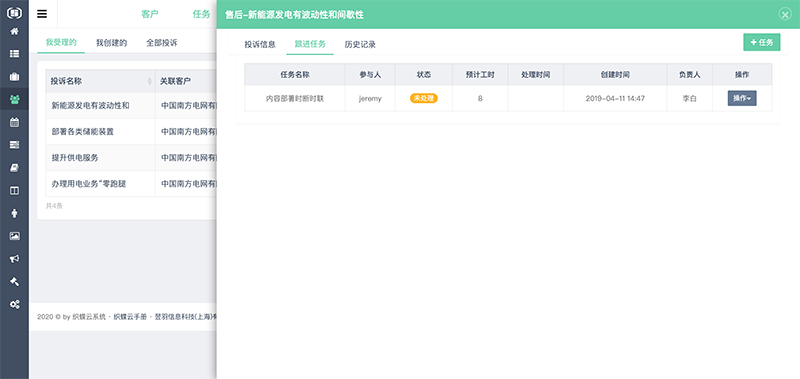
Task: Switch to the 投诉信息 tab
Action: pos(260,44)
